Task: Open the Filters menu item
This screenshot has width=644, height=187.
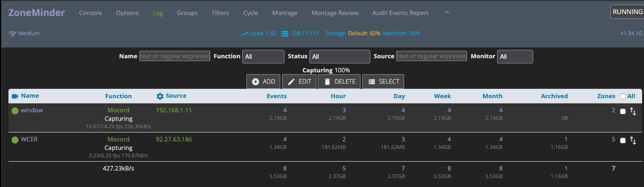Action: (221, 13)
